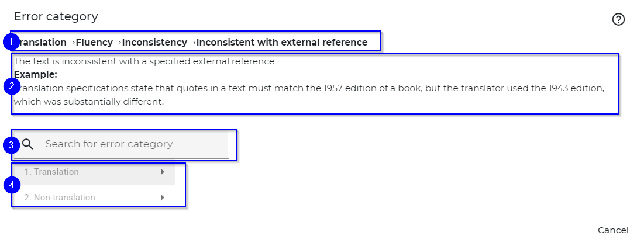Click the magnifying glass search icon
This screenshot has width=644, height=246.
[x=27, y=144]
